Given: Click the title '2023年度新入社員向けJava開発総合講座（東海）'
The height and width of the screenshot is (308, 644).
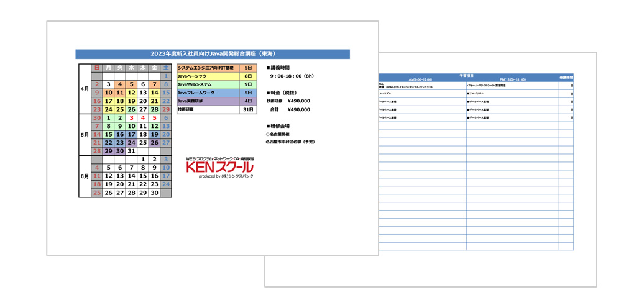Looking at the screenshot, I should [213, 54].
